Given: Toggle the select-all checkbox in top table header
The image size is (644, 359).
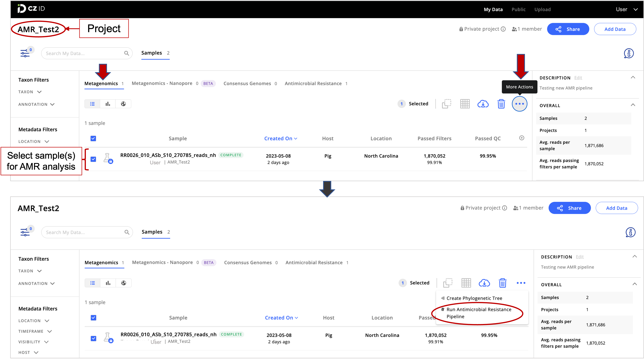Looking at the screenshot, I should tap(93, 138).
